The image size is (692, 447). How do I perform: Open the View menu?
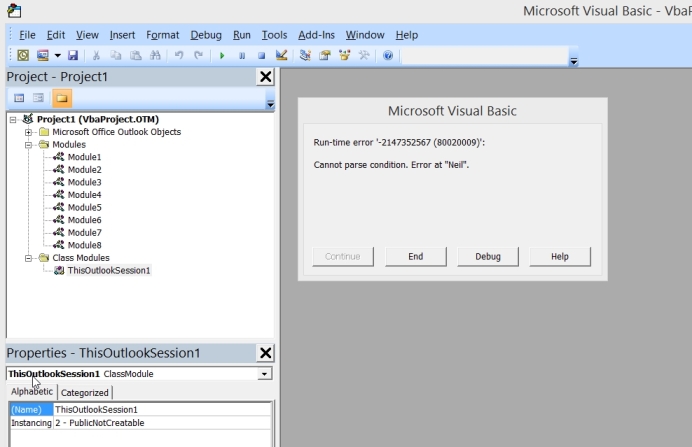pyautogui.click(x=87, y=35)
